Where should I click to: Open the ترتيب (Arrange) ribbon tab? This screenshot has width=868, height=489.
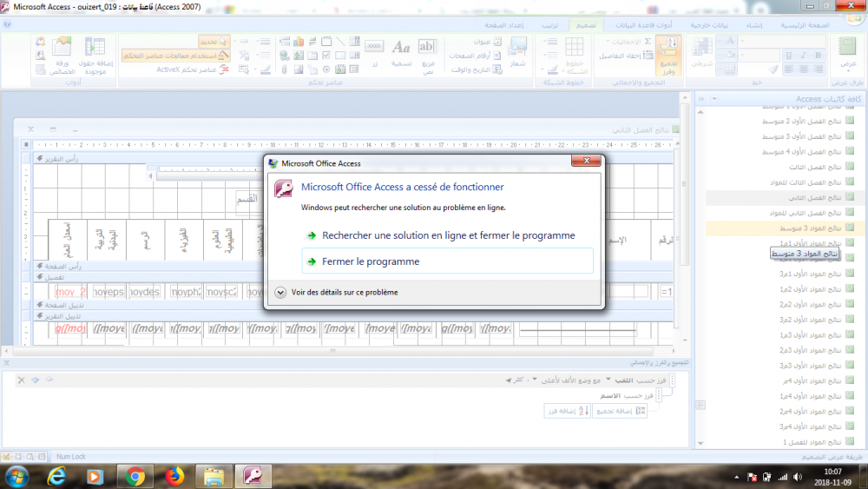point(549,25)
